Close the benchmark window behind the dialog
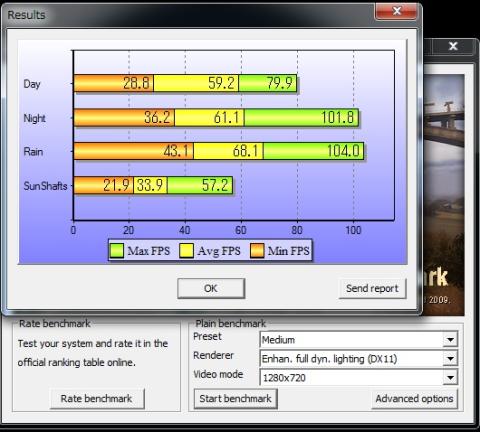480x432 pixels. click(x=453, y=46)
